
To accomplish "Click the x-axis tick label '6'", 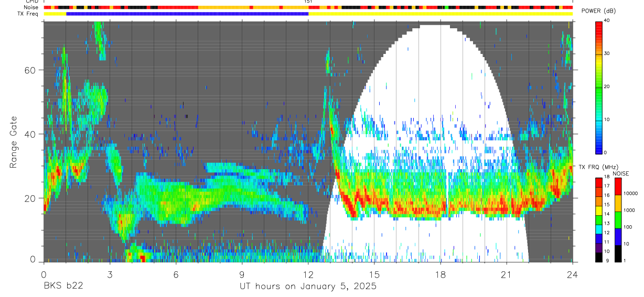I will [176, 274].
